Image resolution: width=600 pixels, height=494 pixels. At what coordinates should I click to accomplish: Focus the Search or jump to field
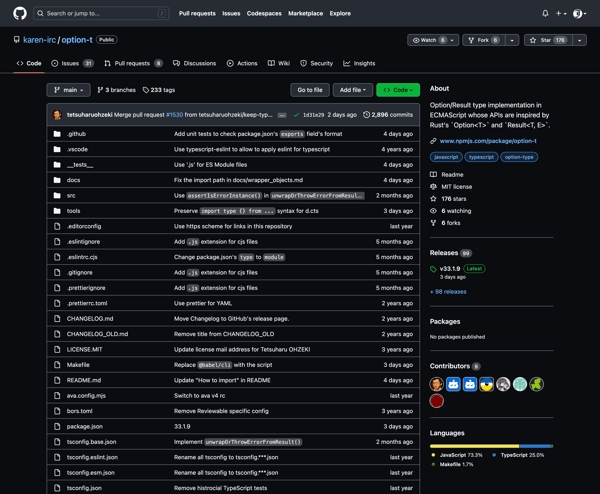pyautogui.click(x=101, y=13)
